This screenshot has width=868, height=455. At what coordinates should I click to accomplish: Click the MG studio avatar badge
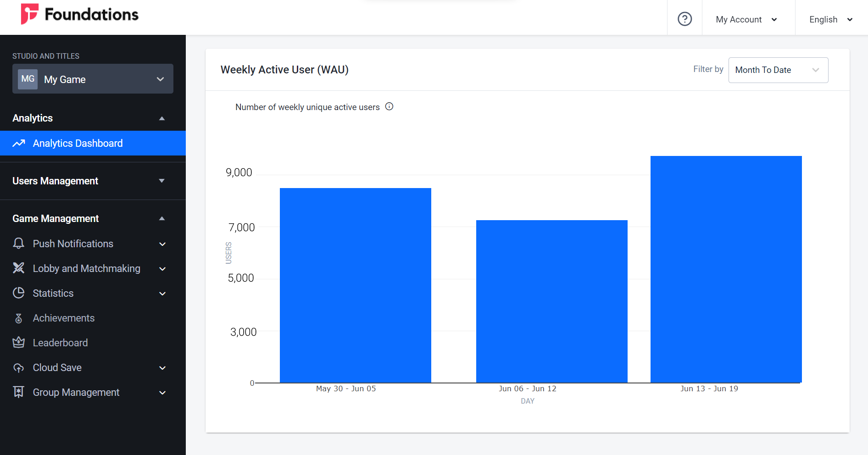click(28, 79)
